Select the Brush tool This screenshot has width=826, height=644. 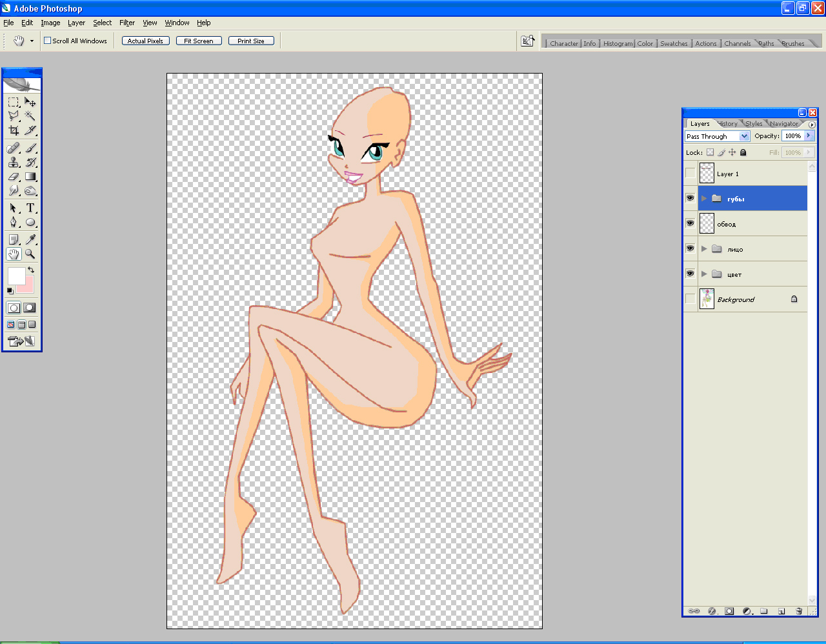(x=30, y=148)
